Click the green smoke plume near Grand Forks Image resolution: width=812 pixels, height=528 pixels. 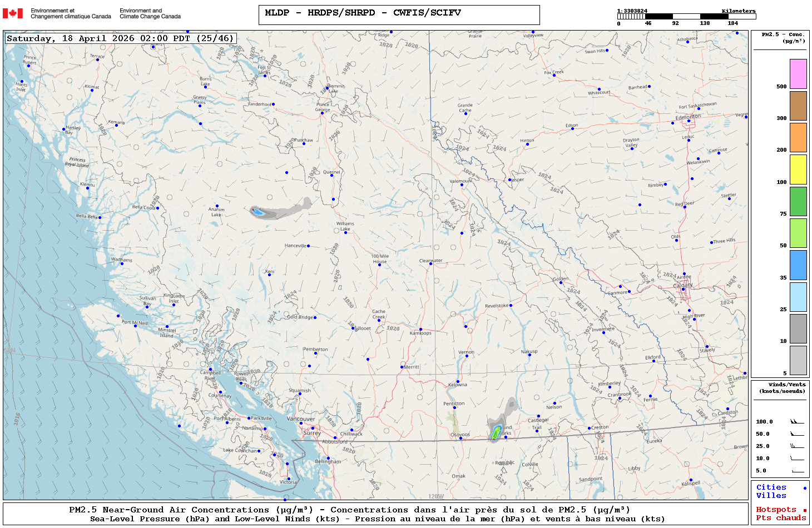(495, 431)
